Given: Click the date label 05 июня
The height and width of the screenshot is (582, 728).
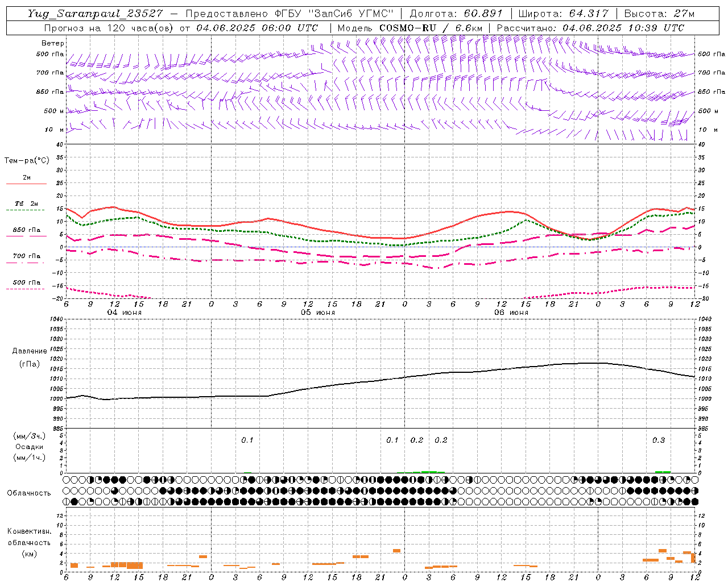Looking at the screenshot, I should coord(318,313).
